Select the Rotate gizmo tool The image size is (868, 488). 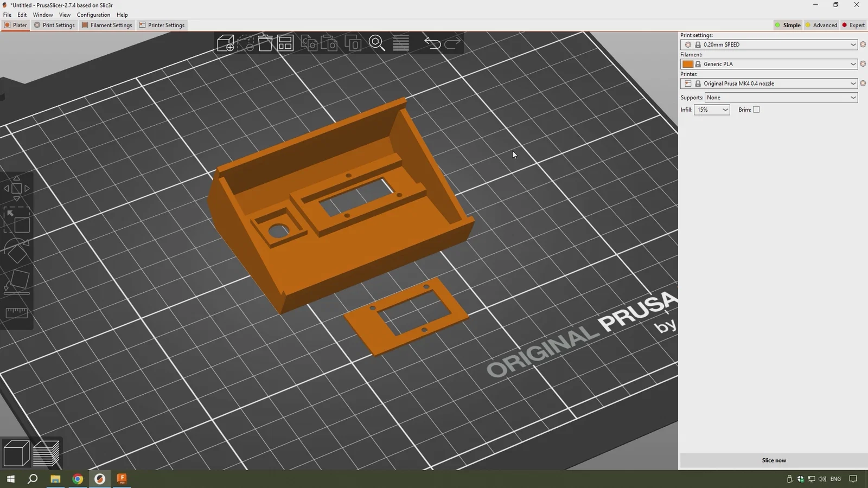pyautogui.click(x=16, y=251)
